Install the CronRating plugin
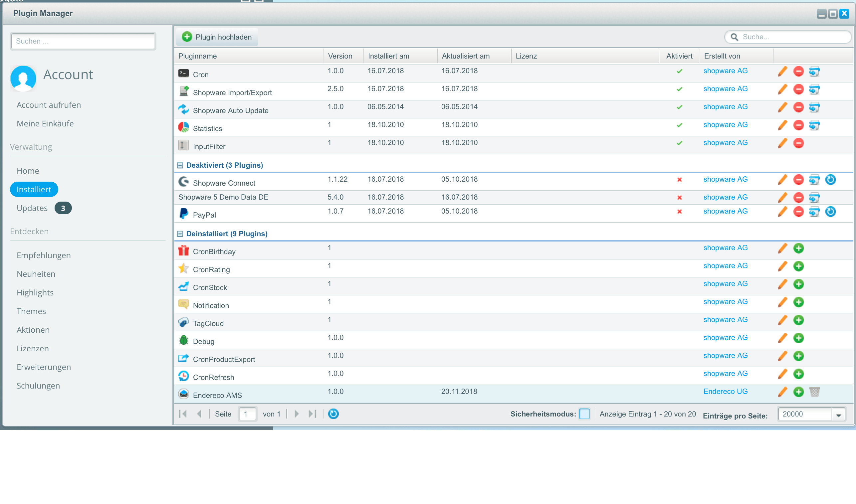Screen dimensions: 856x504 [798, 266]
